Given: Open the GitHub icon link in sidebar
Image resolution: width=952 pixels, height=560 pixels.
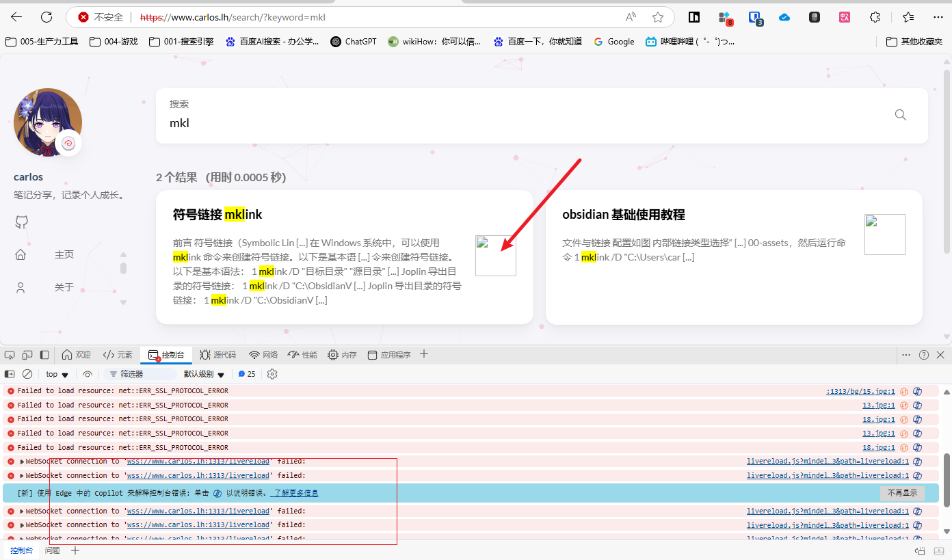Looking at the screenshot, I should (21, 222).
